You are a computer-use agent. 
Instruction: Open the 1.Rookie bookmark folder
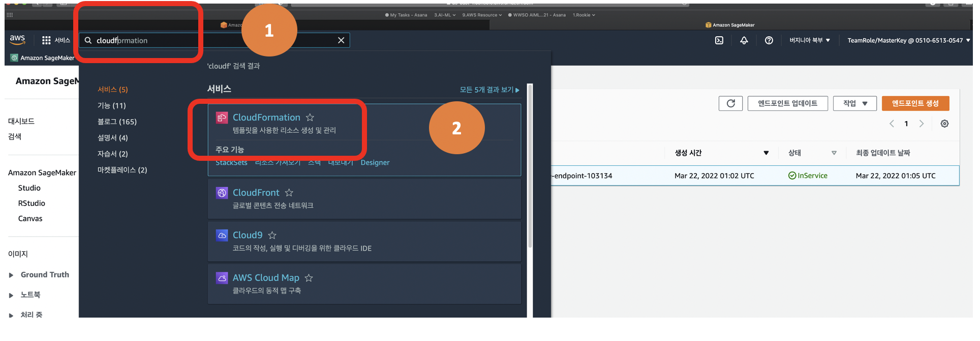click(584, 15)
